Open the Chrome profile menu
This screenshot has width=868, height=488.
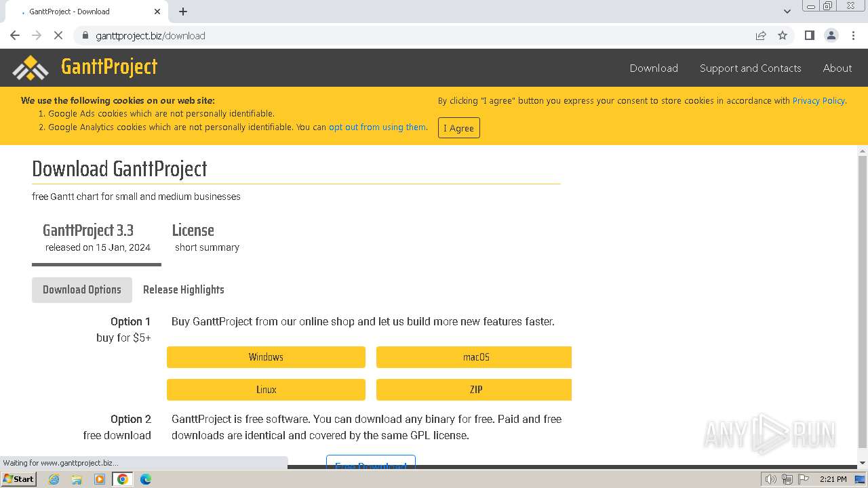tap(831, 35)
